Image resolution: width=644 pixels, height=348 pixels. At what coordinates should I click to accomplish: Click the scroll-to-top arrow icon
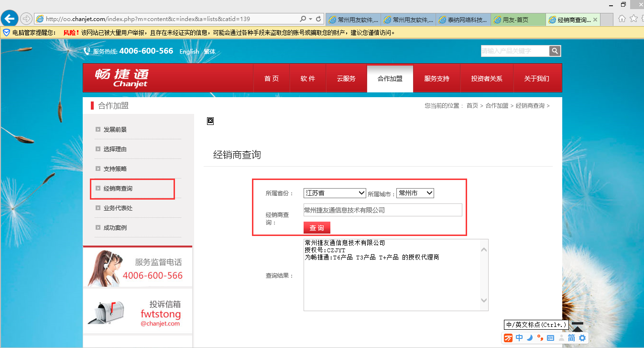click(578, 327)
